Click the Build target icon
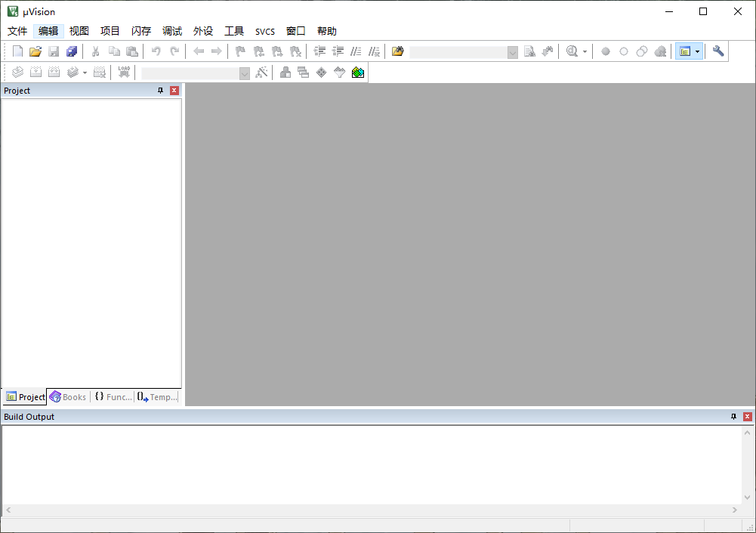Viewport: 756px width, 533px height. point(35,72)
